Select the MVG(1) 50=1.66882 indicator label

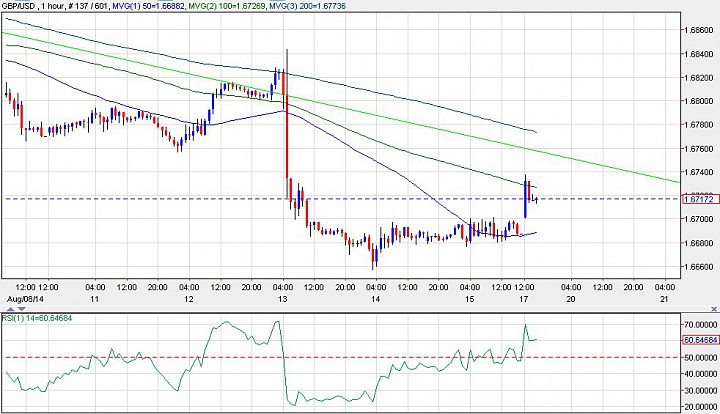click(150, 6)
